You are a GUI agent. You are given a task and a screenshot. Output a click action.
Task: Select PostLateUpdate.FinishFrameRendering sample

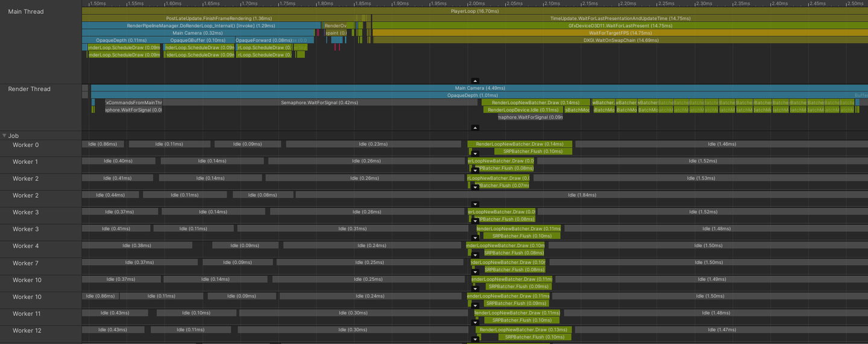pyautogui.click(x=219, y=19)
